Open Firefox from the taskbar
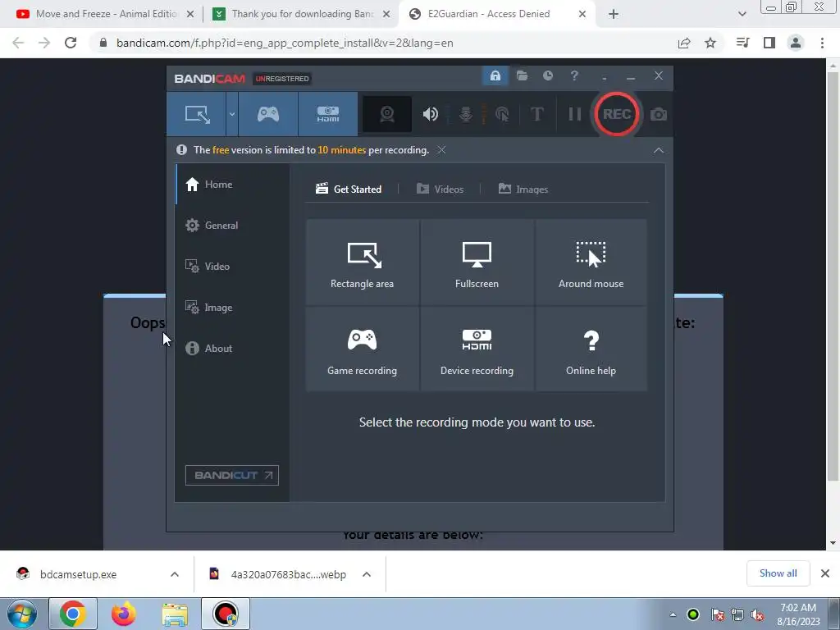The image size is (840, 630). 124,614
